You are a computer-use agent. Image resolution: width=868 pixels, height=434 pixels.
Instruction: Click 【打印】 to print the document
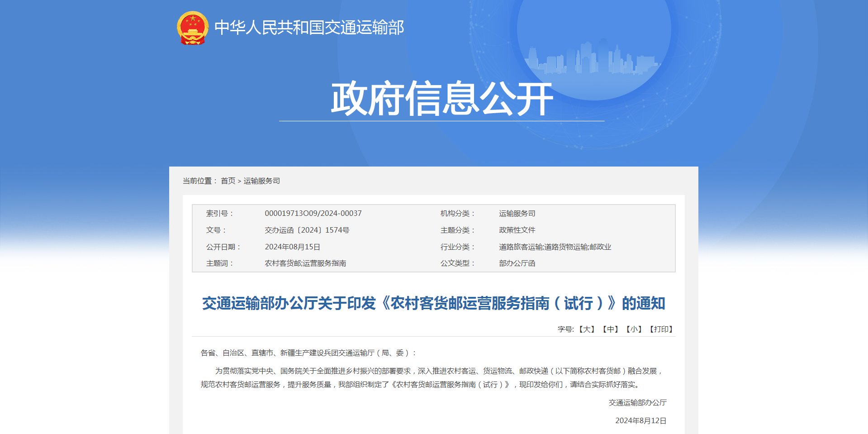click(x=661, y=329)
